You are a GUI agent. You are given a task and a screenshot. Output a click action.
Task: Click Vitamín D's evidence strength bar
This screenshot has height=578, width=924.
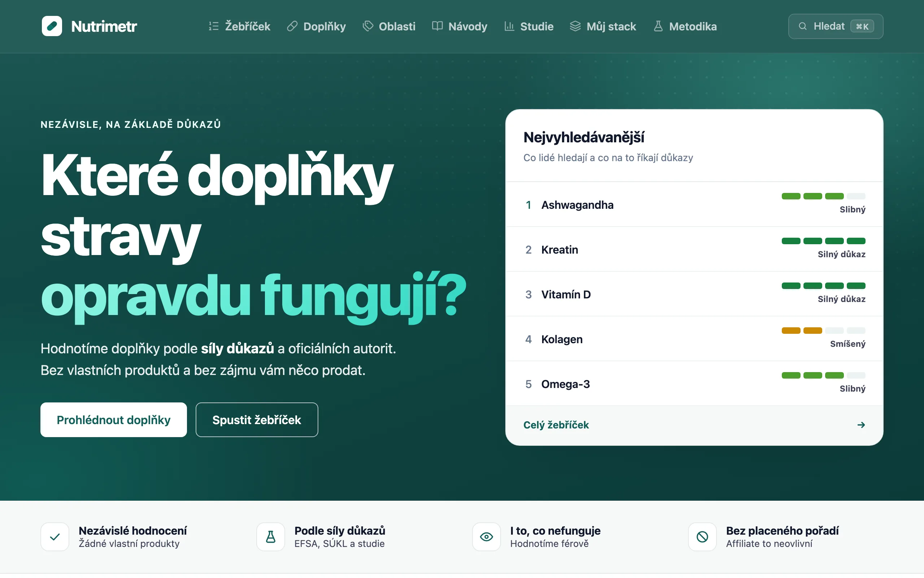[823, 285]
